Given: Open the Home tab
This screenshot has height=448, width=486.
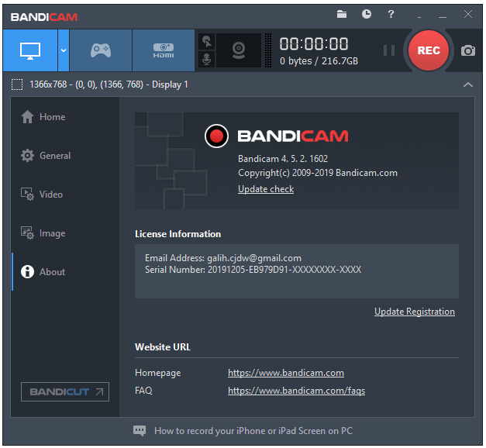Looking at the screenshot, I should 65,117.
